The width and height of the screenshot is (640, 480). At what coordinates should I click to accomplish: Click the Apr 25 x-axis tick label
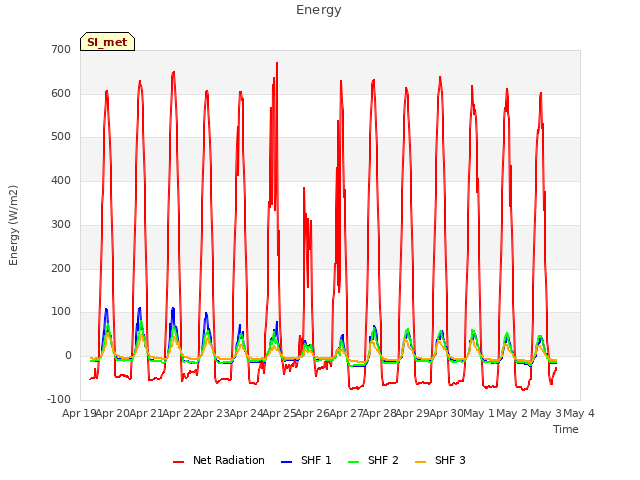tap(279, 413)
